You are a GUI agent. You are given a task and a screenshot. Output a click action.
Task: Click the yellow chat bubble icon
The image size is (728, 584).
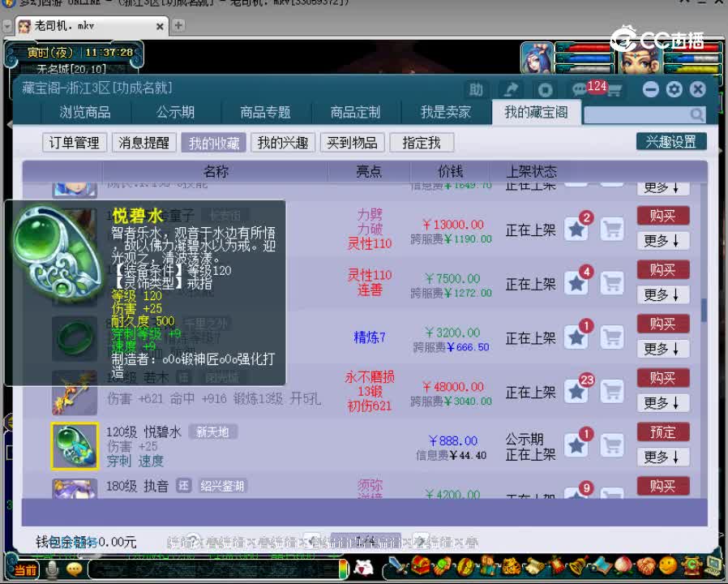[x=75, y=569]
